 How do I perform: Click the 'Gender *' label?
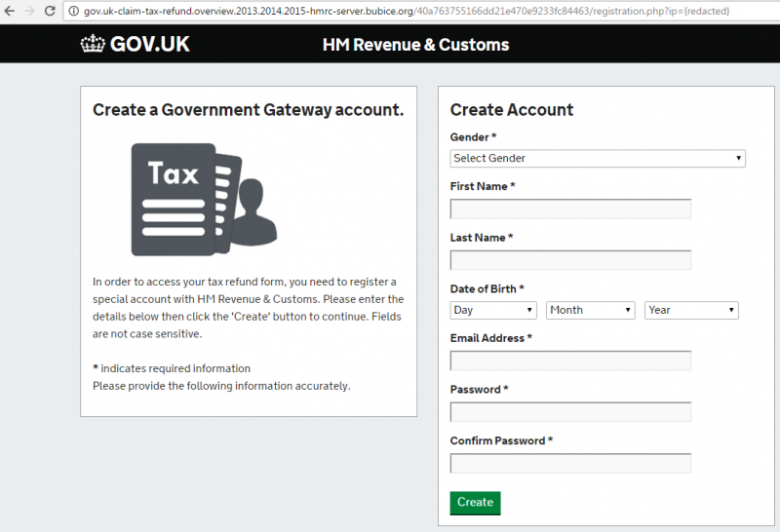473,137
